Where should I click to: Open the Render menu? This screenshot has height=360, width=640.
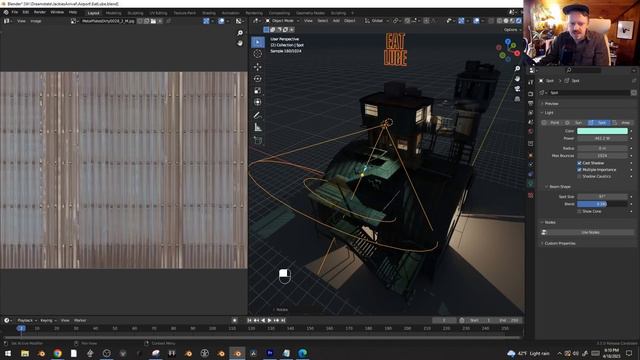coord(40,12)
